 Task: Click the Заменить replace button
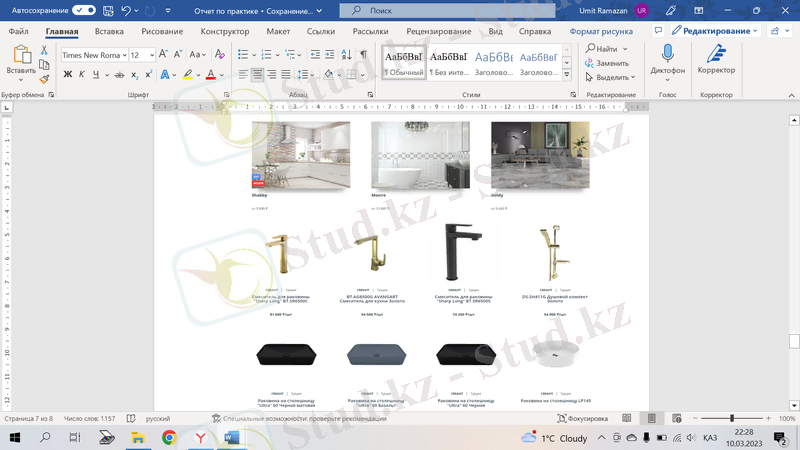point(607,63)
